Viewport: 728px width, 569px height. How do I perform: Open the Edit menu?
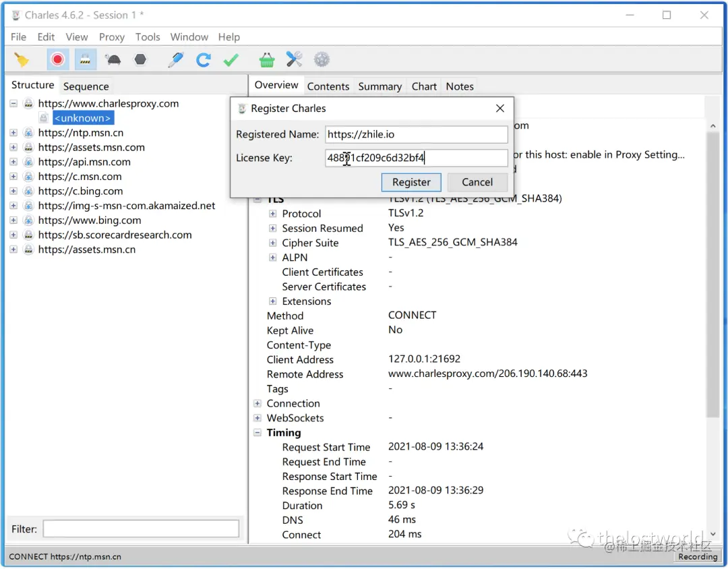click(x=46, y=36)
